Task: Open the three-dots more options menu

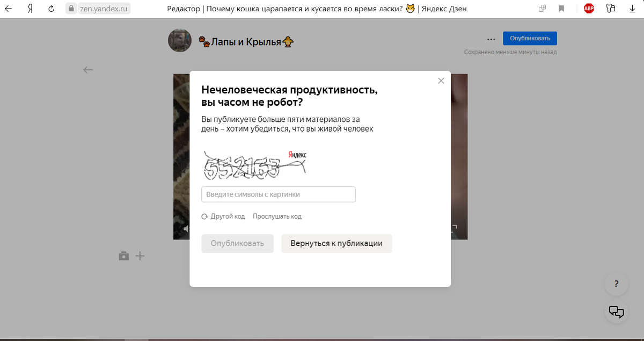Action: click(491, 39)
